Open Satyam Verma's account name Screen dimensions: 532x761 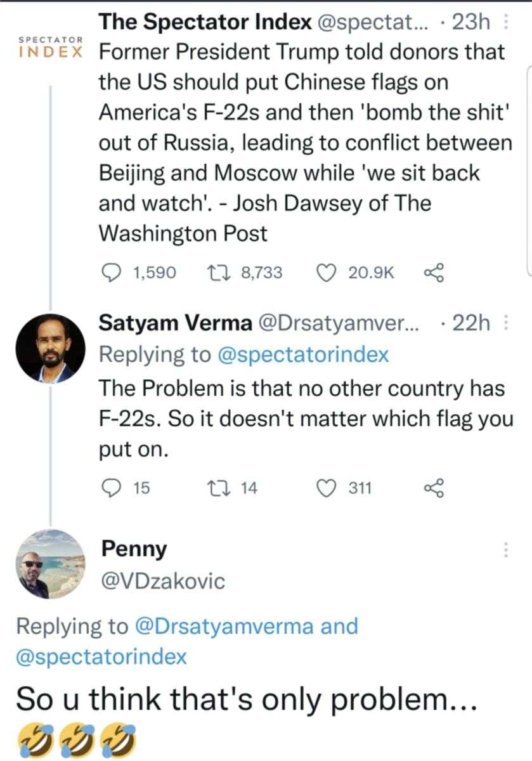(175, 323)
